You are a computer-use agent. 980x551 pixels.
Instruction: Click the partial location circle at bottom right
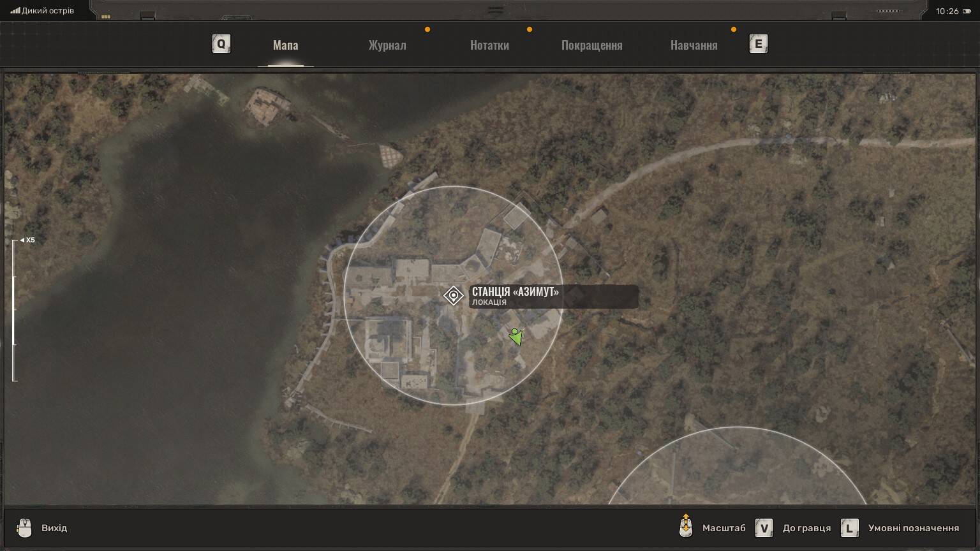click(x=738, y=466)
